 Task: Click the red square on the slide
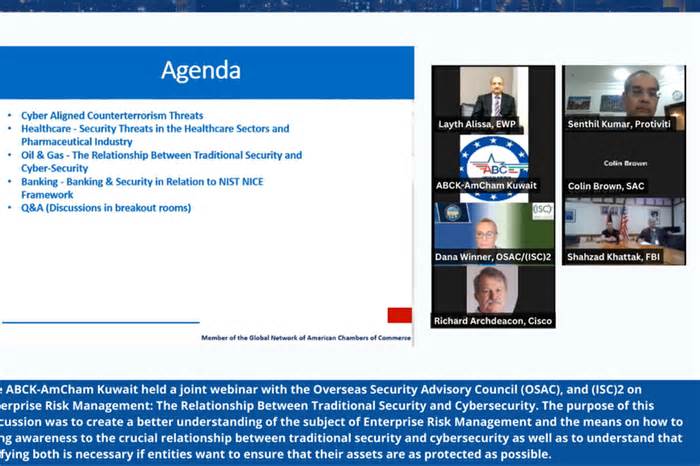tap(400, 315)
